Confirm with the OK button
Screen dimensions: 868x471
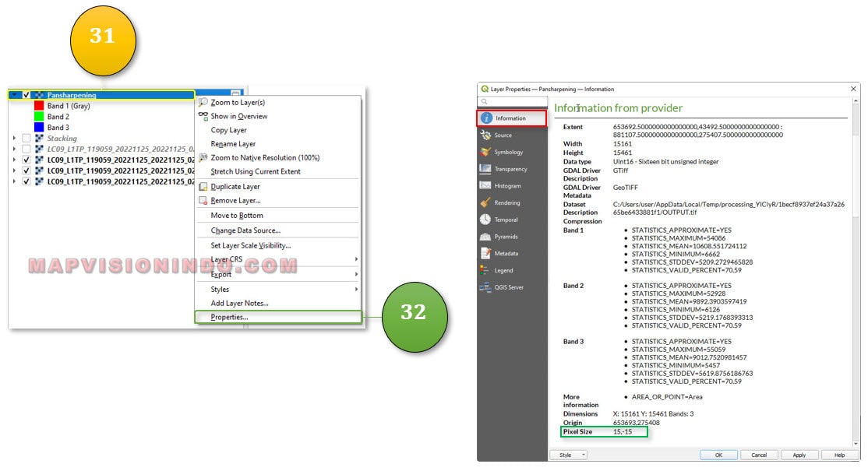point(718,455)
